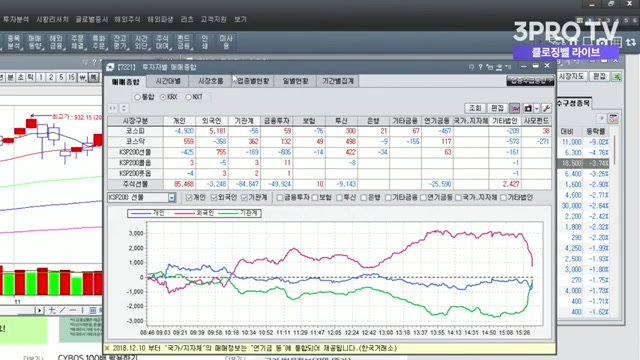Enable the 연기금등 checkbox

click(423, 198)
